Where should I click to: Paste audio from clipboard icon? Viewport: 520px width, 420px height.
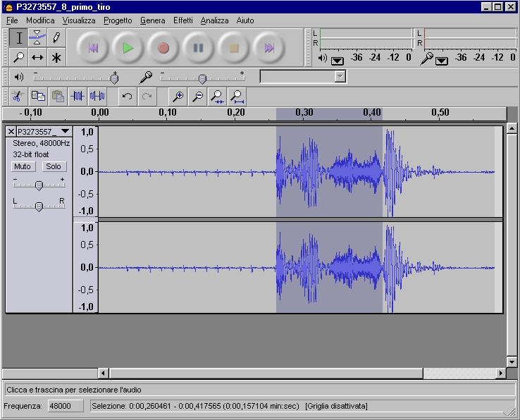[58, 97]
